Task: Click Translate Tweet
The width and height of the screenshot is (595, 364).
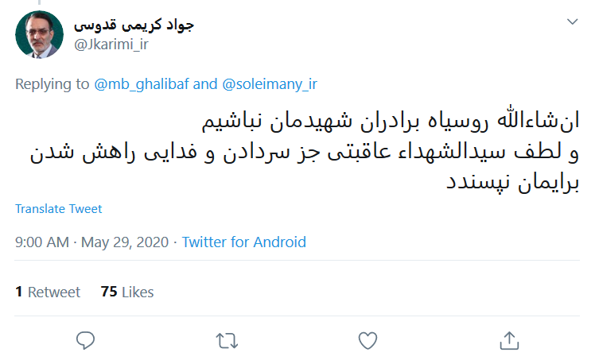Action: [59, 209]
